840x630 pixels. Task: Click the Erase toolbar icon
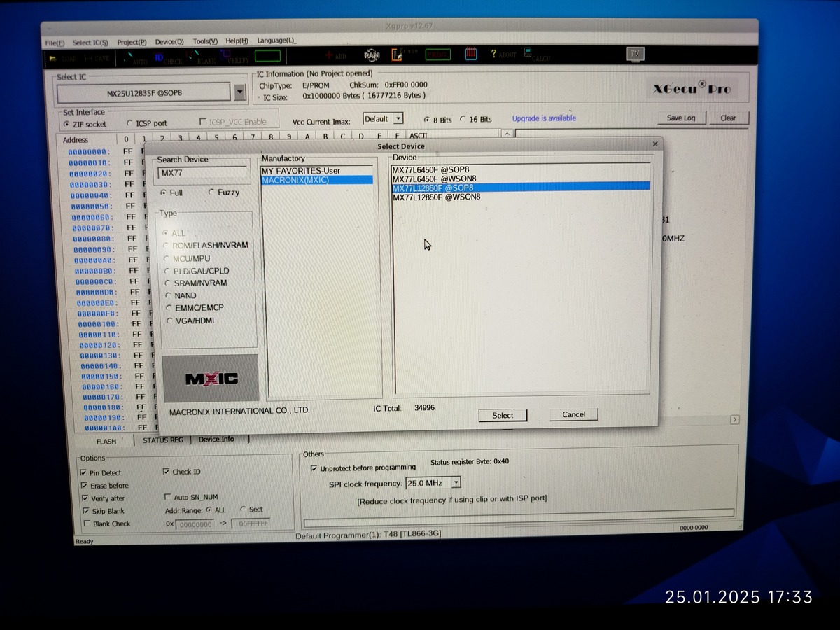coord(403,54)
